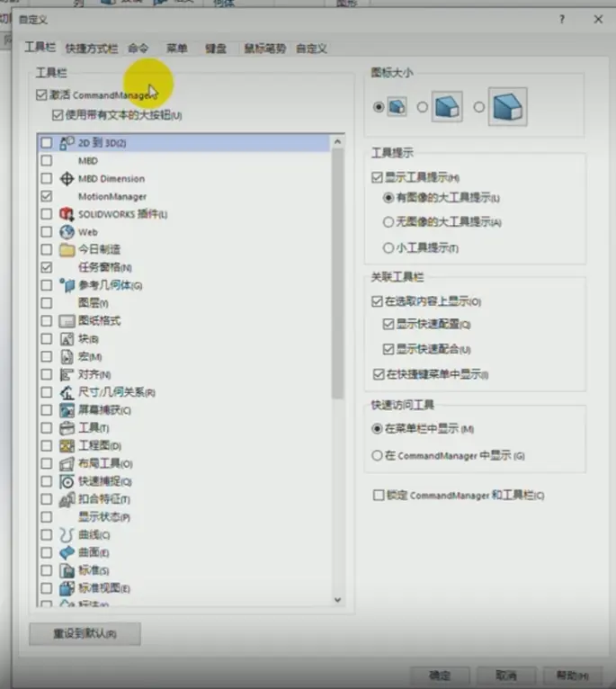Click the 今日制造 folder icon
Screen dimensions: 616x689
click(x=67, y=249)
